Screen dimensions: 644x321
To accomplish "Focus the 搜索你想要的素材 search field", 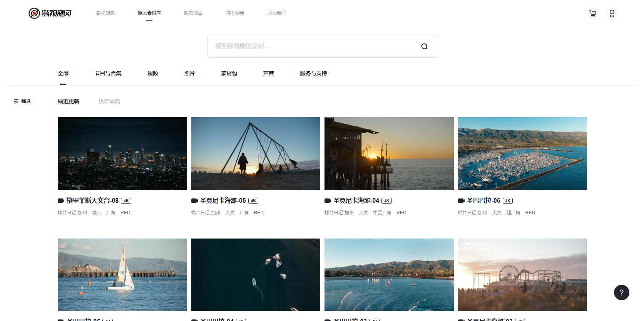I will click(x=312, y=46).
